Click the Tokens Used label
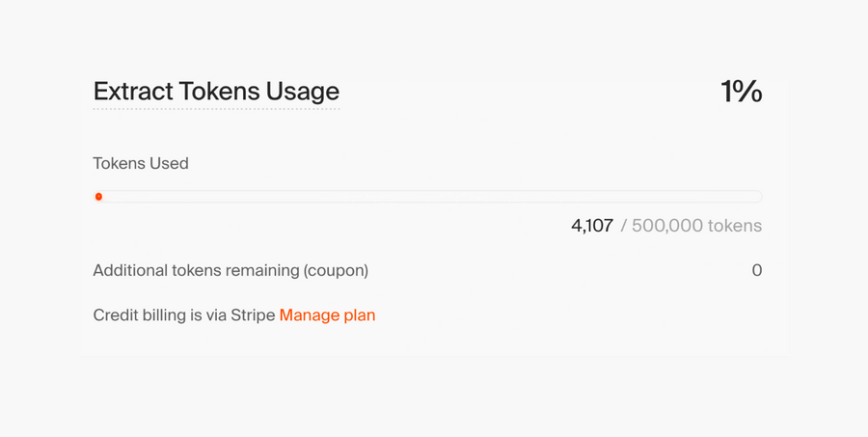Image resolution: width=868 pixels, height=437 pixels. coord(141,163)
